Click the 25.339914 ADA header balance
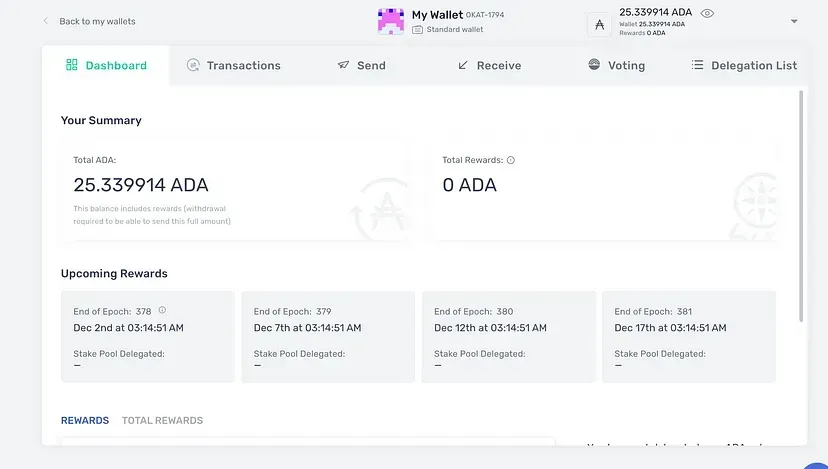 [x=655, y=12]
